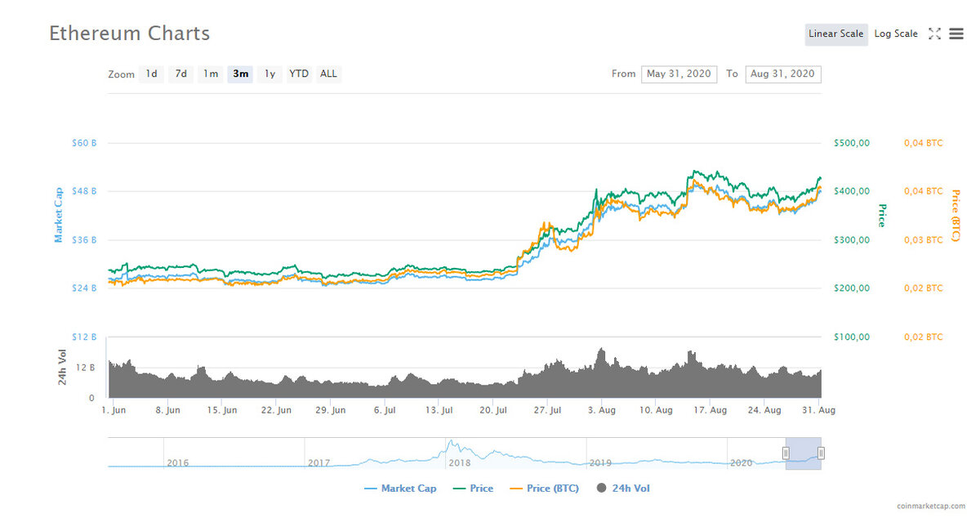Click the highlighted navigator selection window
This screenshot has height=527, width=980.
[x=804, y=453]
